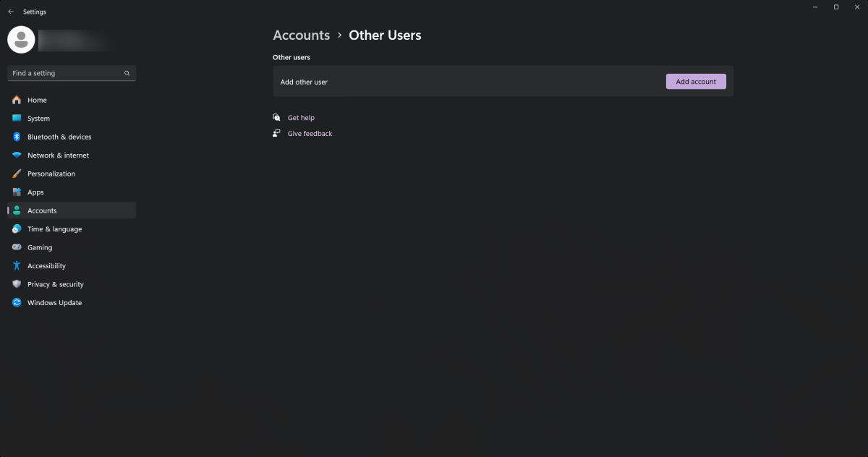
Task: Open Privacy & security settings
Action: (16, 283)
